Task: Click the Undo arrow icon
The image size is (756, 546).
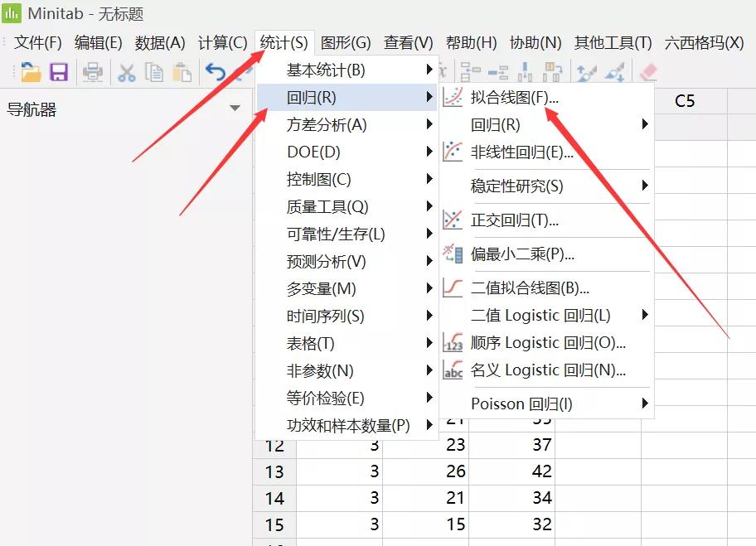Action: [x=215, y=72]
